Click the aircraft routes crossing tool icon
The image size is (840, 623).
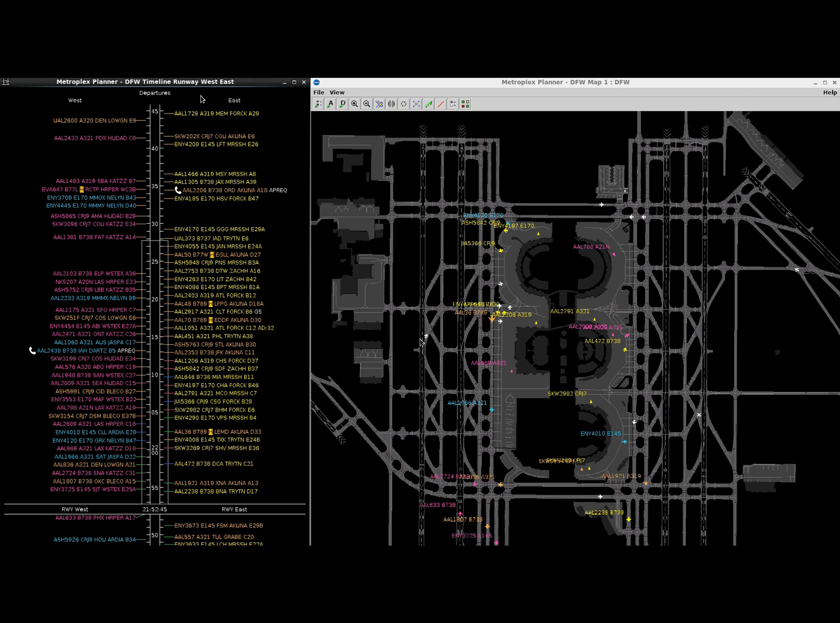(x=379, y=104)
